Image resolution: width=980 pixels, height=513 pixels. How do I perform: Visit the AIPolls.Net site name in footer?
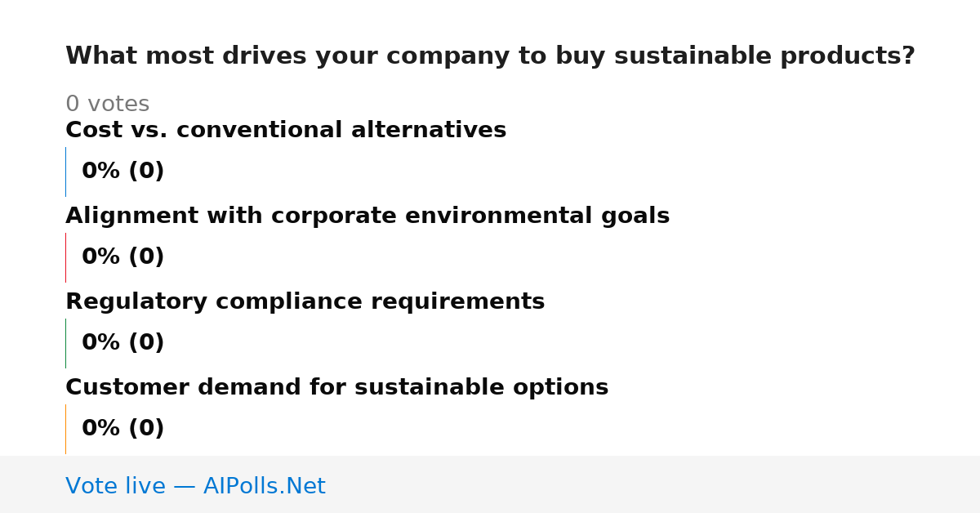point(264,486)
